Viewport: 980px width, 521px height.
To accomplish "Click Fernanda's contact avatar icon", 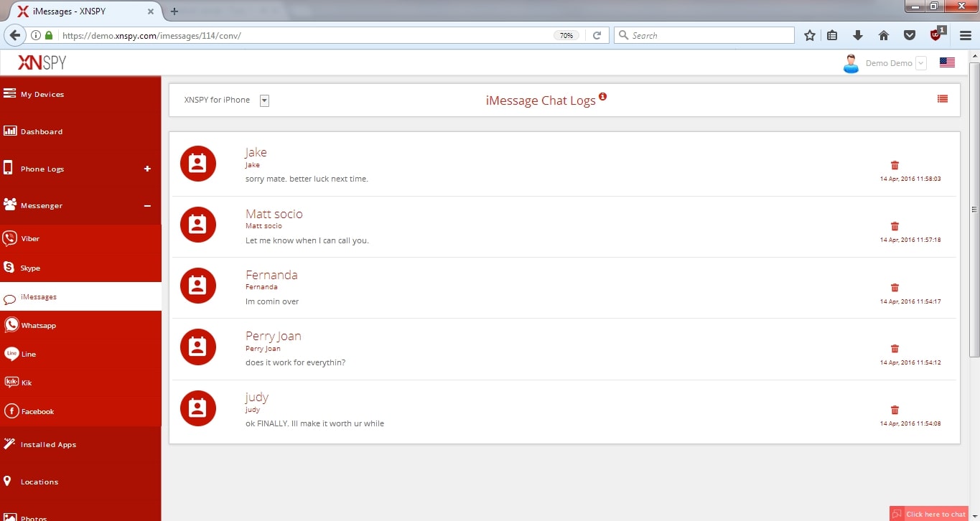I will click(198, 286).
